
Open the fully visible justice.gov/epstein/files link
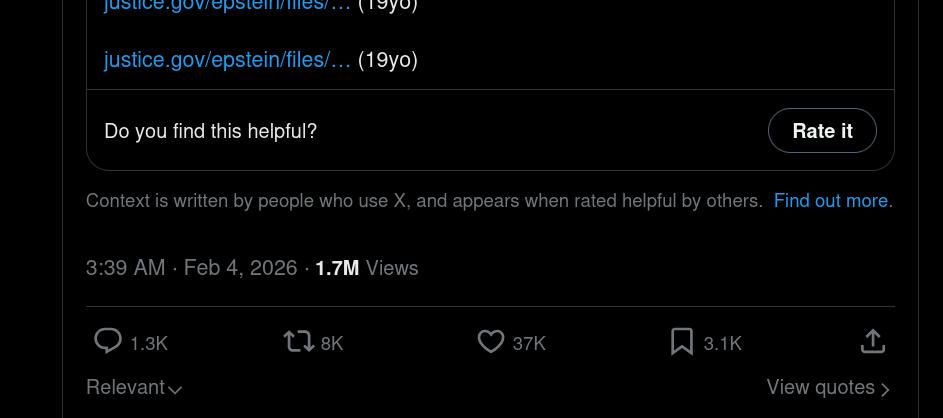(x=227, y=60)
